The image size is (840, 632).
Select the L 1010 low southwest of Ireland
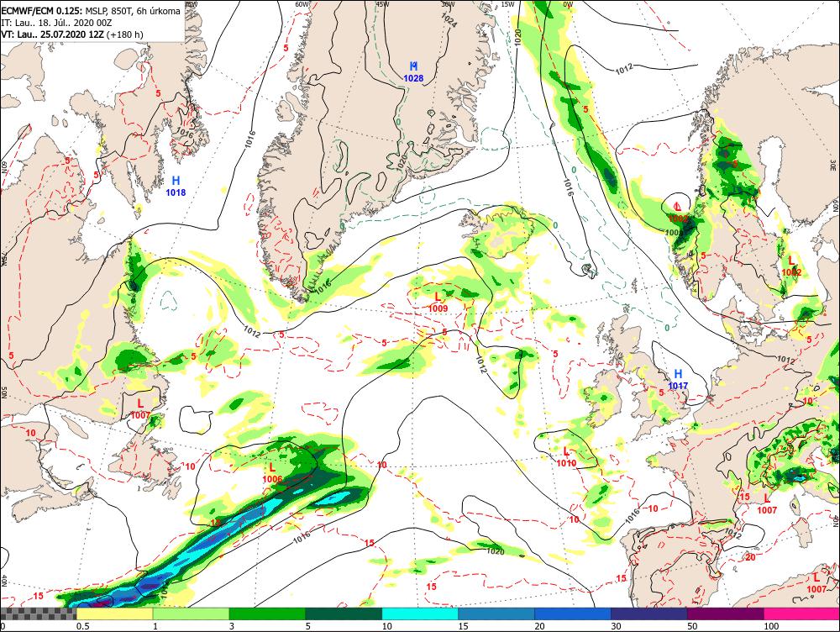point(566,457)
